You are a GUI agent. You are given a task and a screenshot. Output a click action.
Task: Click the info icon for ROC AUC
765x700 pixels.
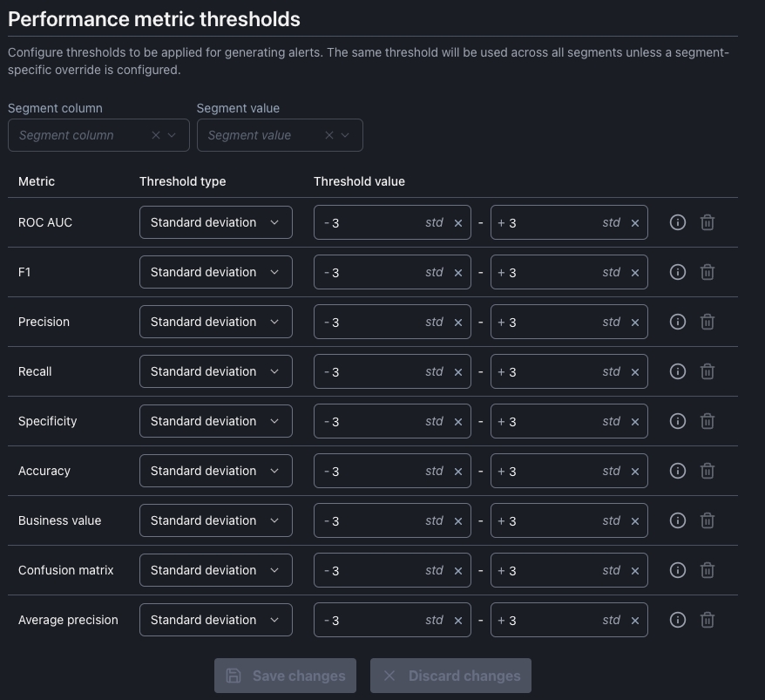677,222
